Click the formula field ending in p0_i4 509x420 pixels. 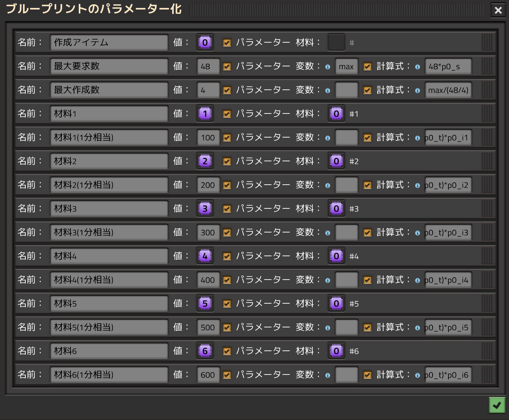click(448, 280)
